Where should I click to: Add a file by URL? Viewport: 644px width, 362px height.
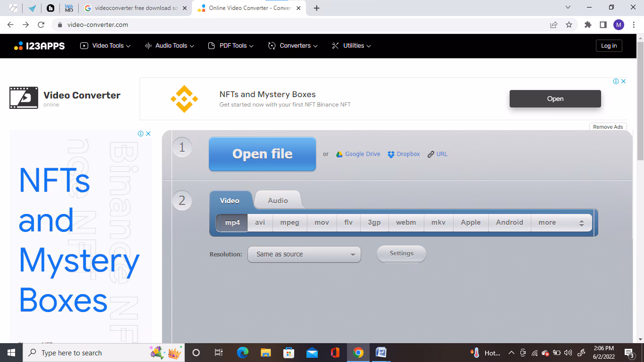(x=438, y=154)
